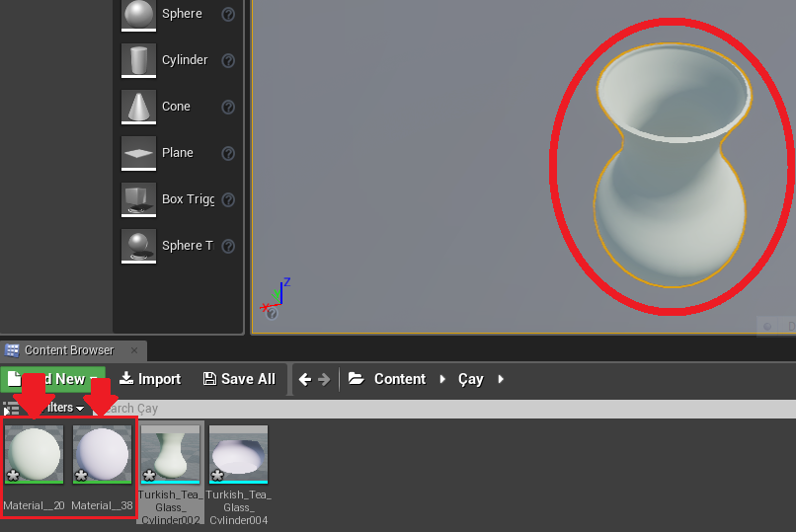796x532 pixels.
Task: Select Material__20 asset thumbnail
Action: click(x=34, y=454)
